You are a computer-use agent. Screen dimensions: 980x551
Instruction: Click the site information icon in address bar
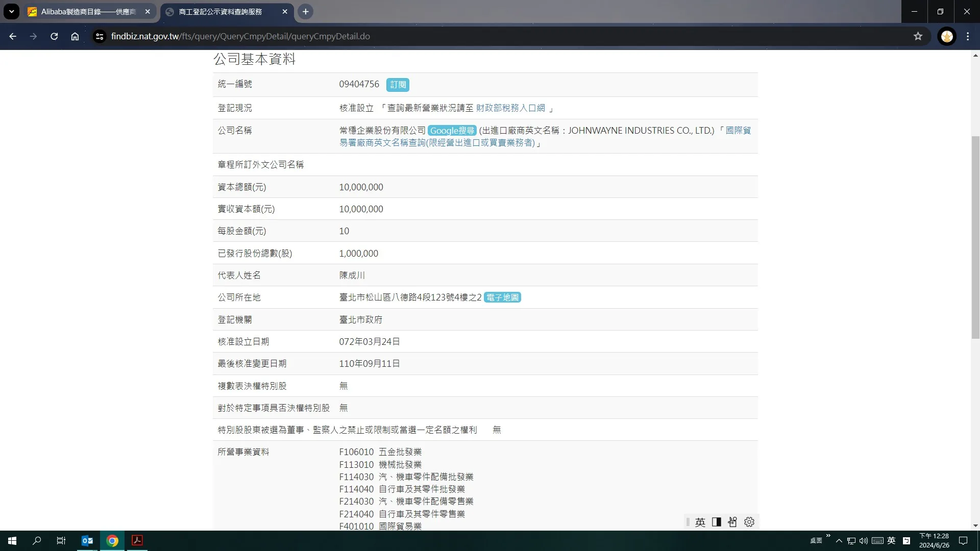[100, 36]
